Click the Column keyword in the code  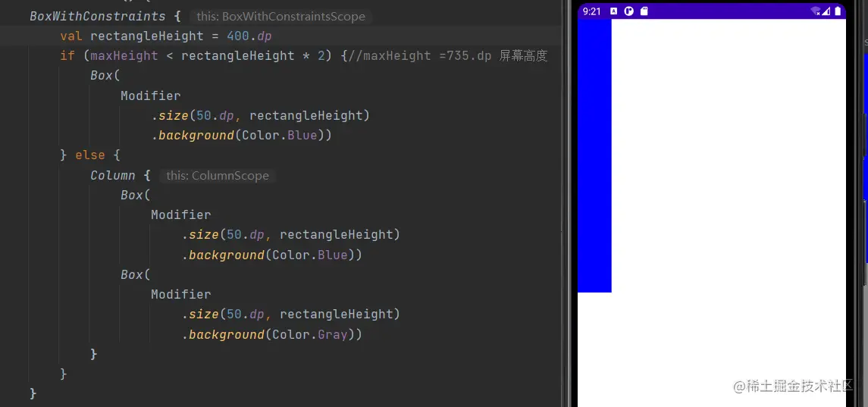click(112, 176)
